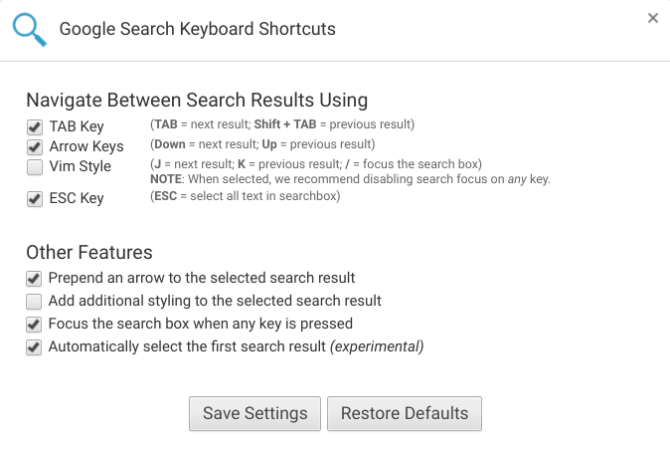Toggle the ESC Key checkbox

[x=35, y=199]
